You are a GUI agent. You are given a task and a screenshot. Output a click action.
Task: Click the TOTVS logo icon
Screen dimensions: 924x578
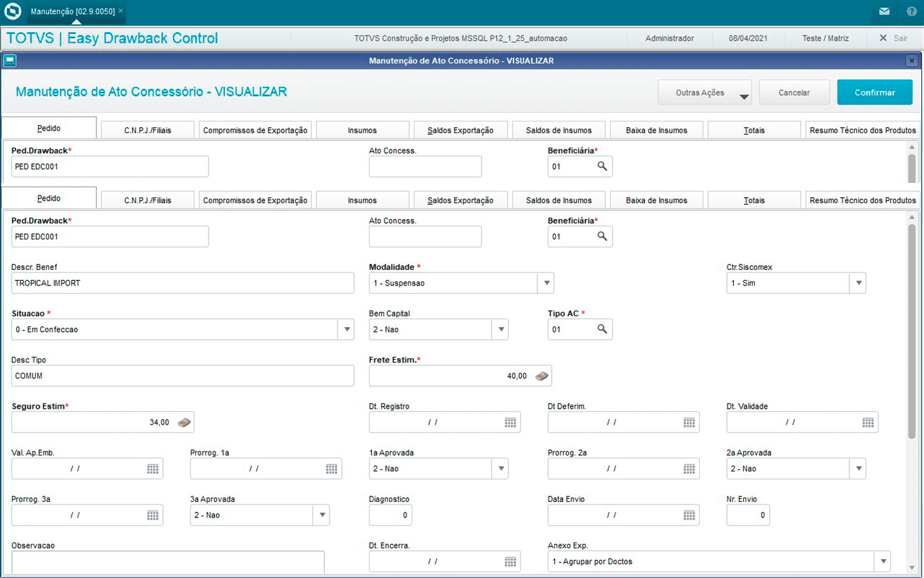(x=12, y=12)
